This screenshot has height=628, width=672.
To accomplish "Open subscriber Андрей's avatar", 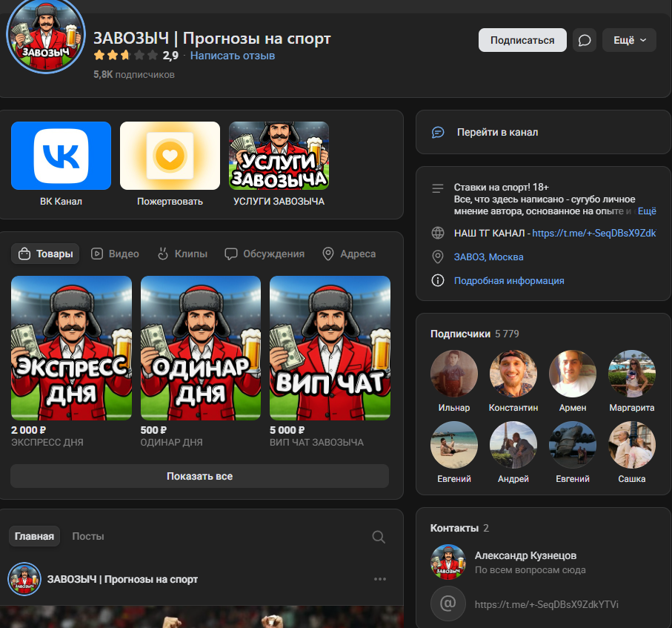I will click(x=513, y=445).
